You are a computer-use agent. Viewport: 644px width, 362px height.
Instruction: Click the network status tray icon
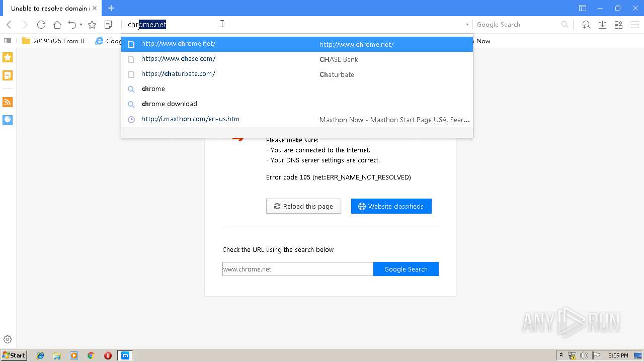coord(572,355)
